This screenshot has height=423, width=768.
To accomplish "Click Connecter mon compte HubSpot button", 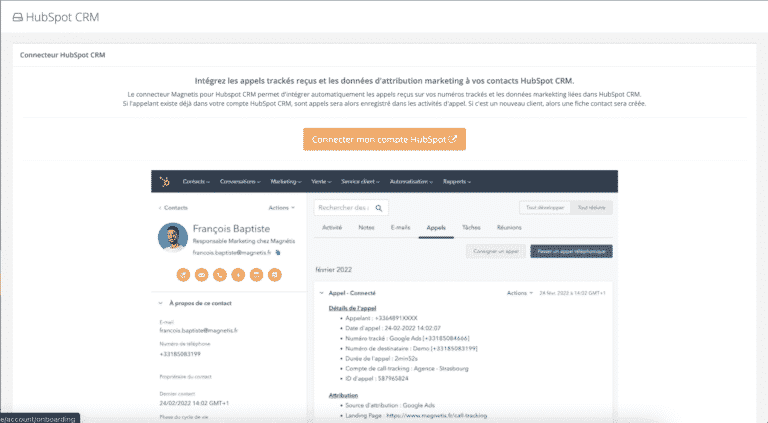I will (x=384, y=140).
